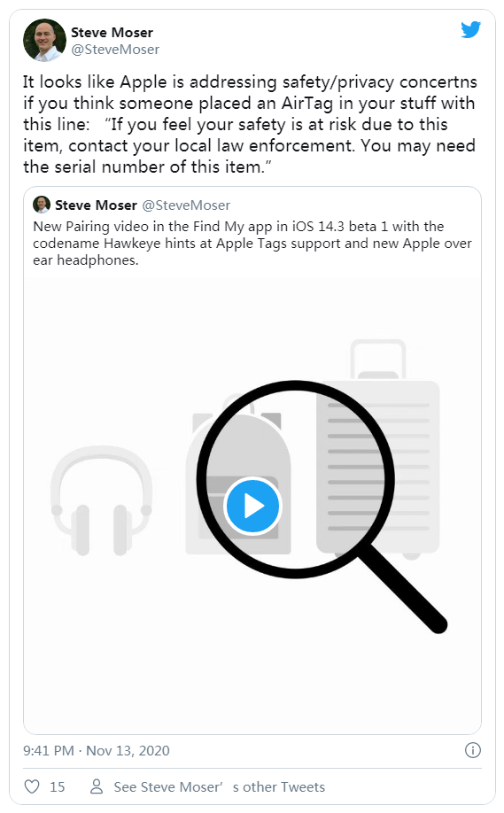Click the 15 likes count
Viewport: 504px width, 813px height.
[57, 787]
